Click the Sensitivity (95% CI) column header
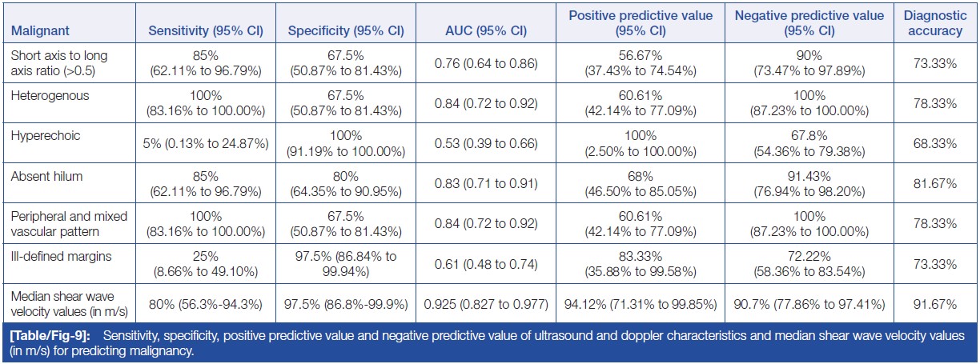This screenshot has width=980, height=364. pos(206,31)
